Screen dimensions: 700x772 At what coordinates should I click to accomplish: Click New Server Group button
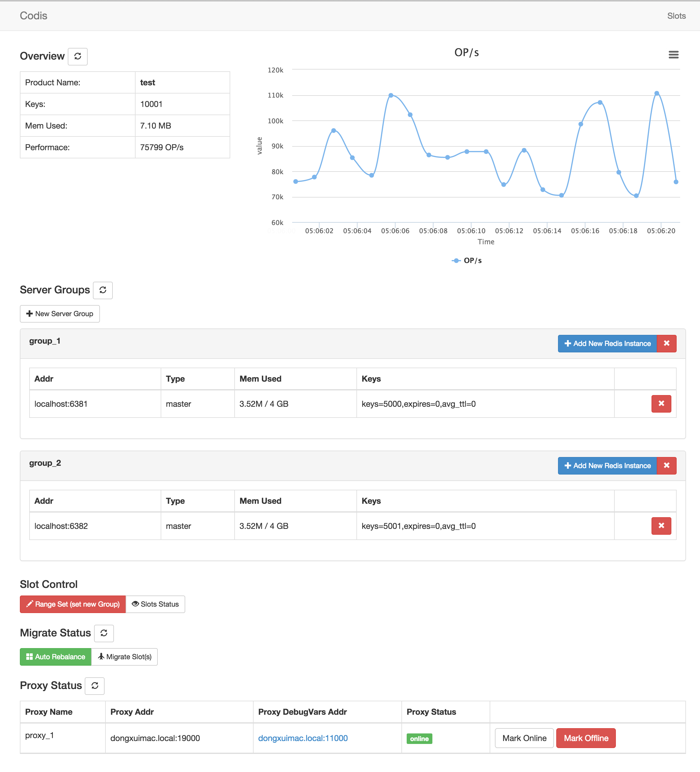click(60, 314)
